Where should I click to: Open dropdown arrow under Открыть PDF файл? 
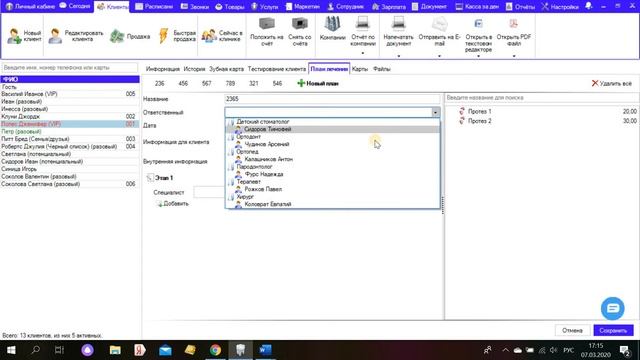(513, 55)
